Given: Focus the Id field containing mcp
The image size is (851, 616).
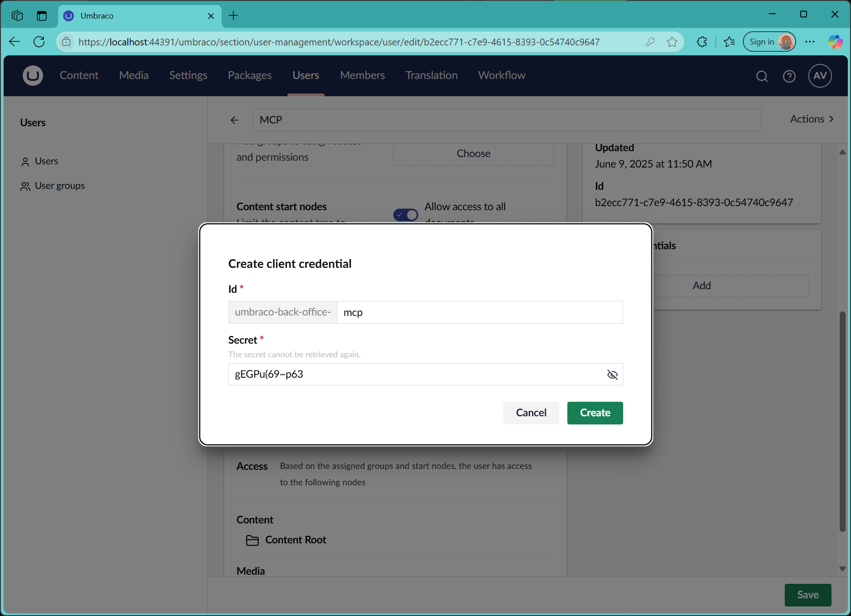Looking at the screenshot, I should 480,312.
